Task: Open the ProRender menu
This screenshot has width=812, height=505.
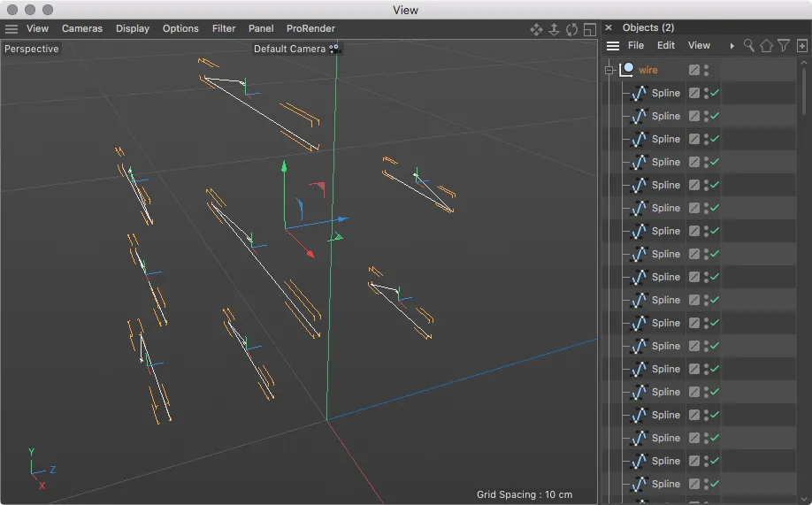Action: point(310,29)
